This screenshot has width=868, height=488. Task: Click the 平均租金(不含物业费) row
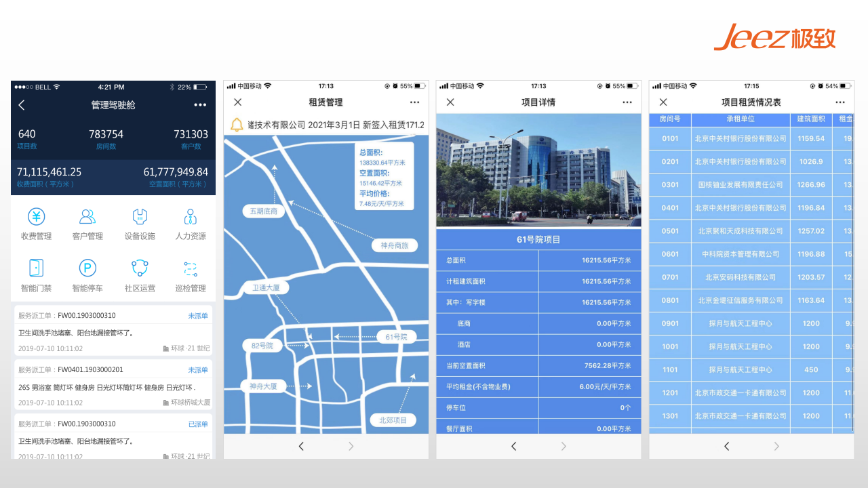pos(538,387)
